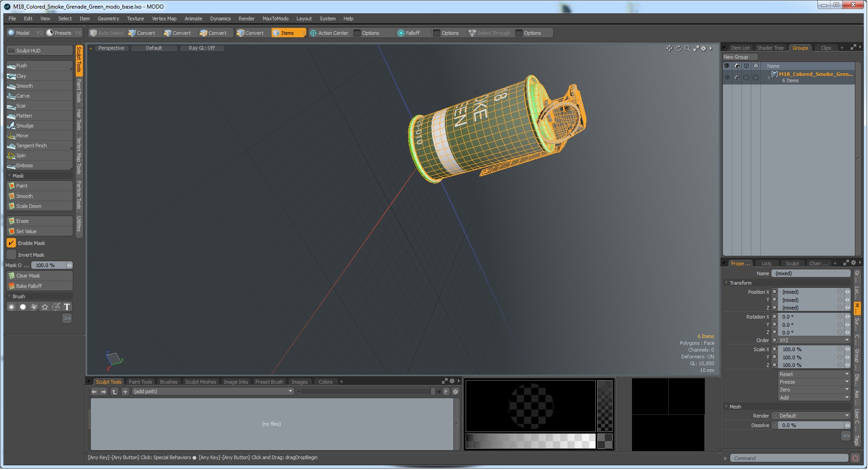Toggle Rotation X channel keyframe circle

774,317
